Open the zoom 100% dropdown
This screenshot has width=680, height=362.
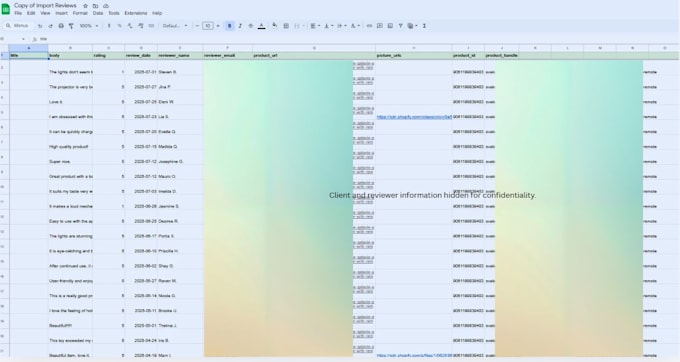click(x=89, y=26)
